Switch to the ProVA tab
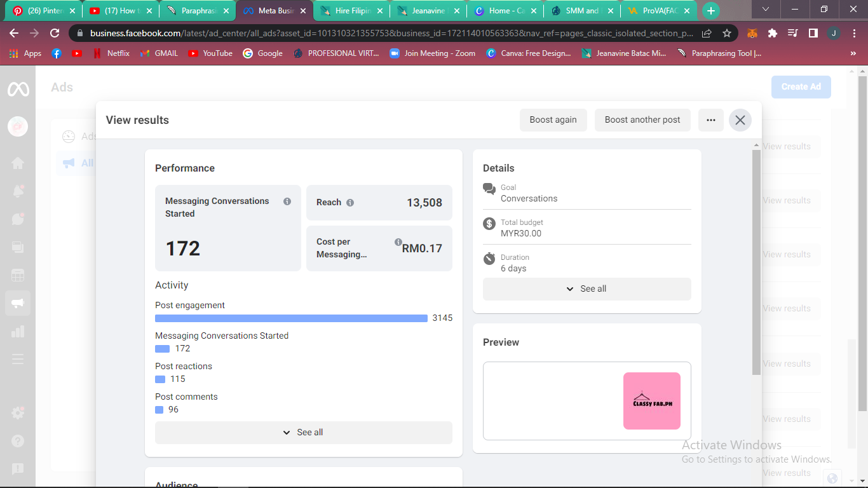This screenshot has height=488, width=868. pos(658,11)
